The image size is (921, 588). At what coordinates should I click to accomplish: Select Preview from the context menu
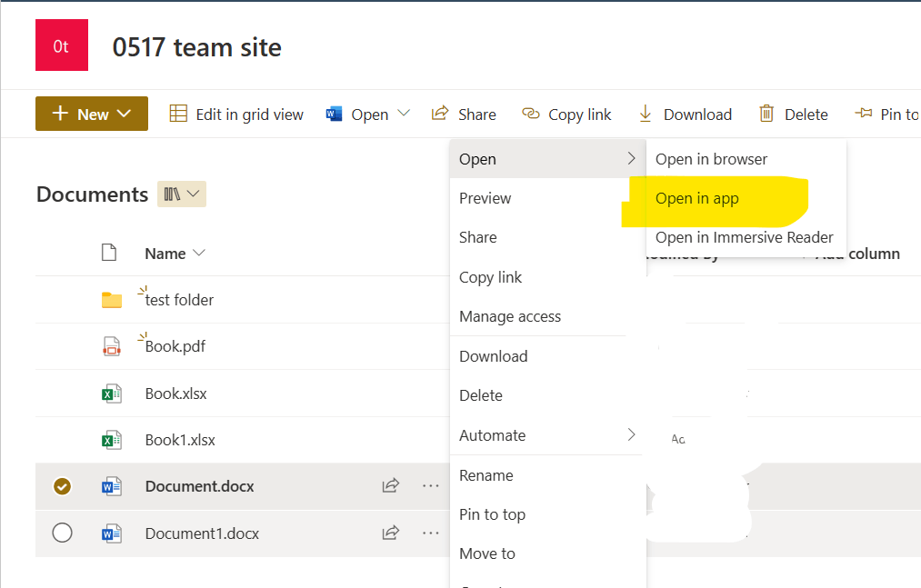pyautogui.click(x=486, y=198)
